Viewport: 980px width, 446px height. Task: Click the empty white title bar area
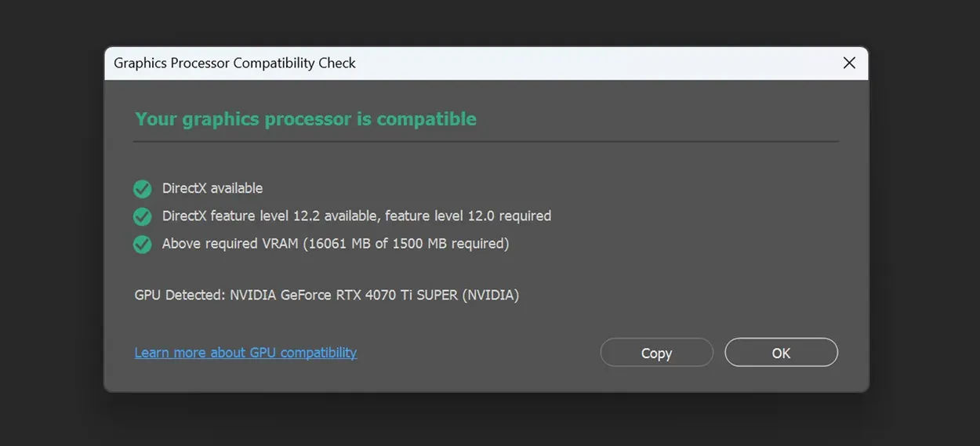596,63
